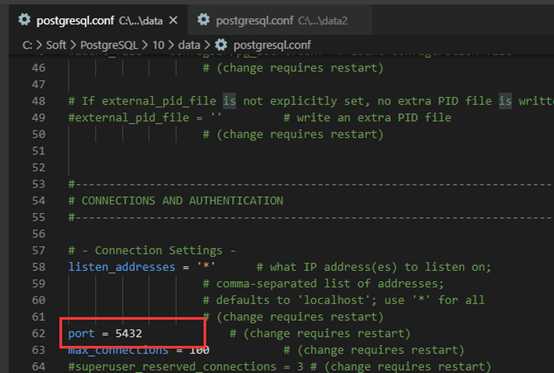Screen dimensions: 554x373
Task: Click gear icon on data2 postgresql.conf tab
Action: click(x=204, y=19)
